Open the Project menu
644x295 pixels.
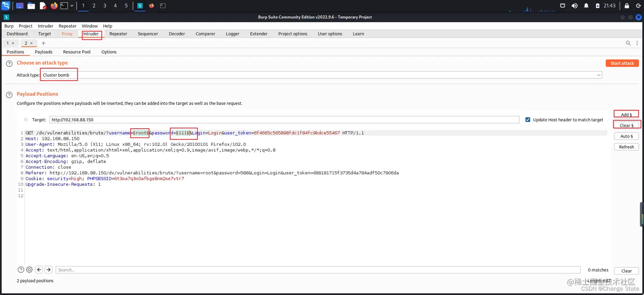(26, 26)
